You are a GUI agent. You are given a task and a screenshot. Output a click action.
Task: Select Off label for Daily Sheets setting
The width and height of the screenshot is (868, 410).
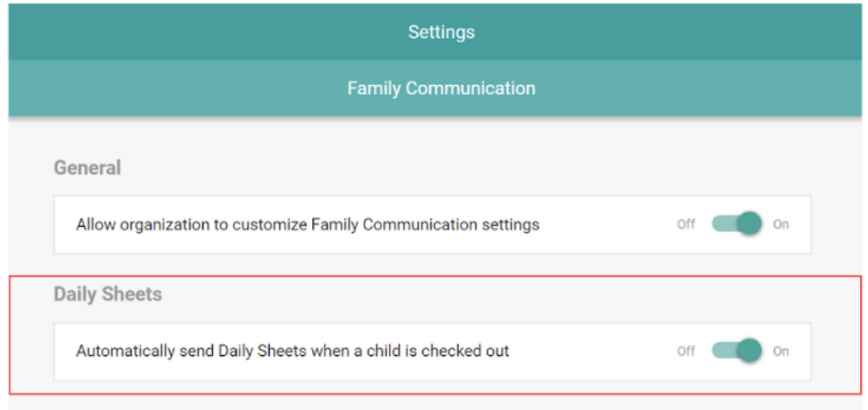(x=686, y=352)
